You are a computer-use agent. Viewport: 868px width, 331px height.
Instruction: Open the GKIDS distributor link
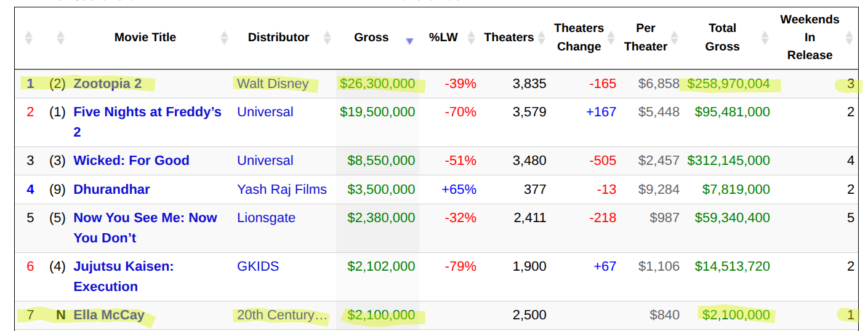point(258,266)
